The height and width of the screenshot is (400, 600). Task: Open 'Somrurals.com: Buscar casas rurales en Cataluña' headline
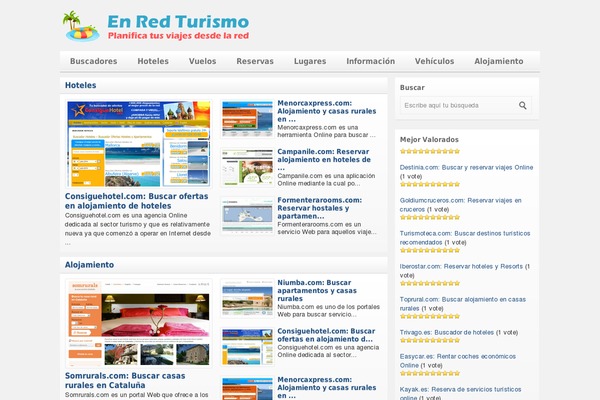[125, 380]
